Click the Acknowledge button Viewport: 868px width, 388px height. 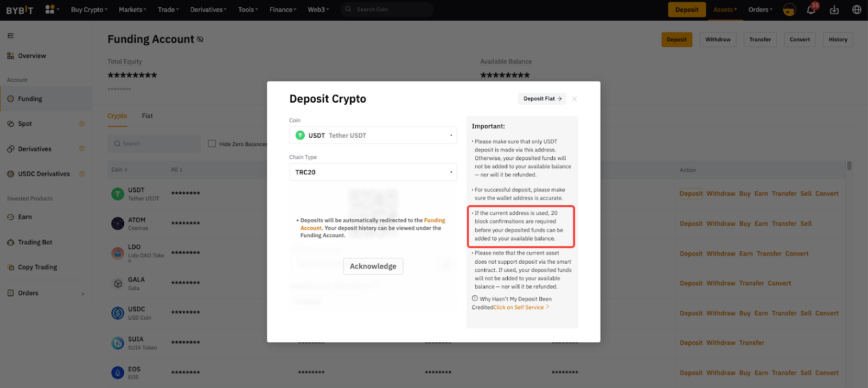click(x=373, y=266)
